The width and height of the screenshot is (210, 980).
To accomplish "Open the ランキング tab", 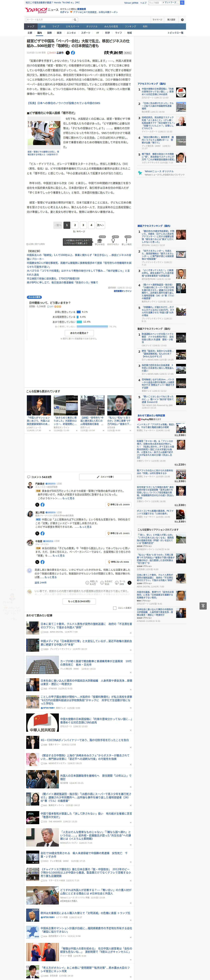I will 130,27.
